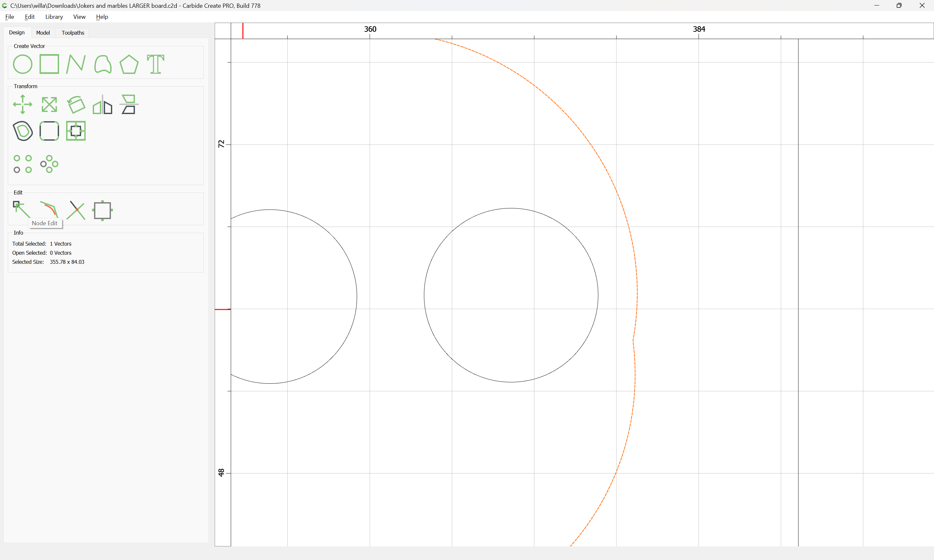Click the Selected Size value 355.78 x 84.03
This screenshot has width=934, height=560.
[x=67, y=262]
